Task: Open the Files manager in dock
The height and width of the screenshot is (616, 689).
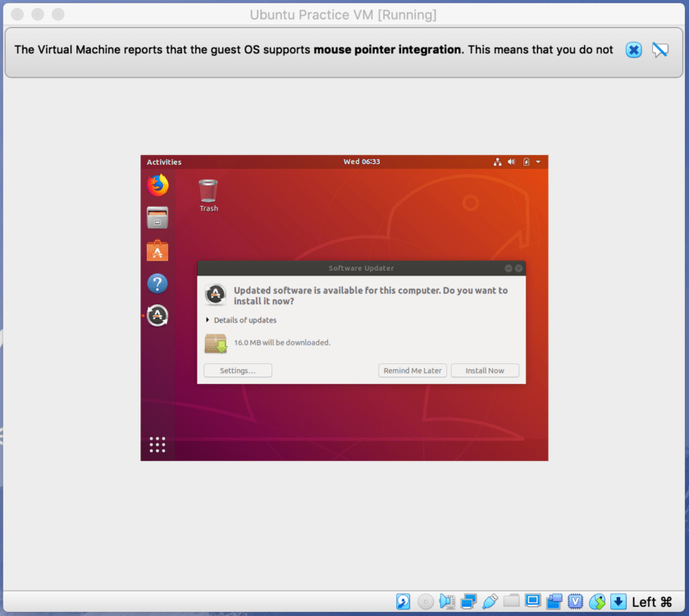Action: (157, 217)
